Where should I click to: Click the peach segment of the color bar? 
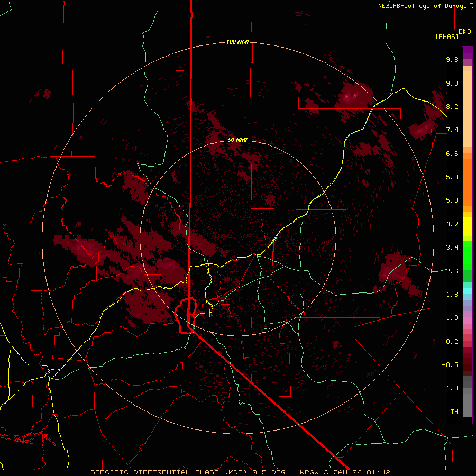[467, 106]
